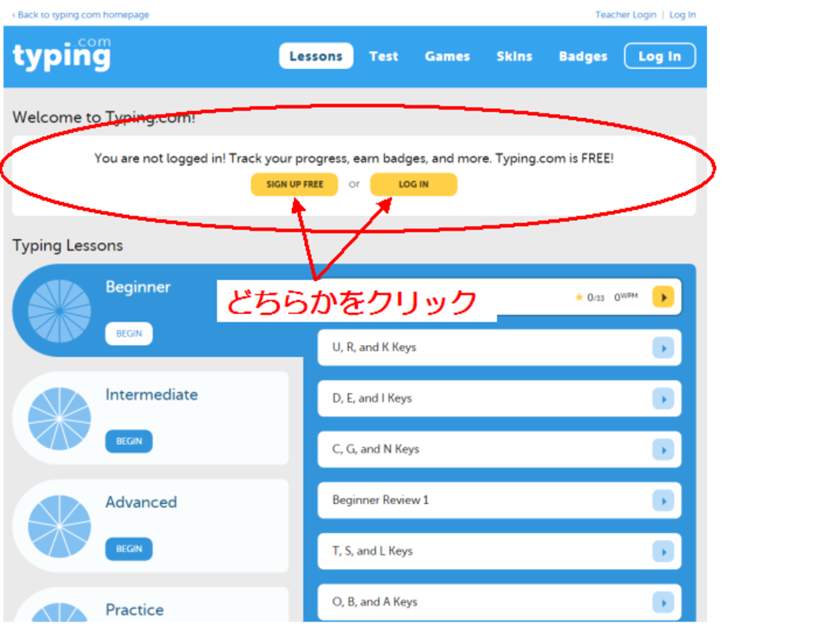Click the Intermediate course title
The width and height of the screenshot is (840, 630).
coord(152,395)
